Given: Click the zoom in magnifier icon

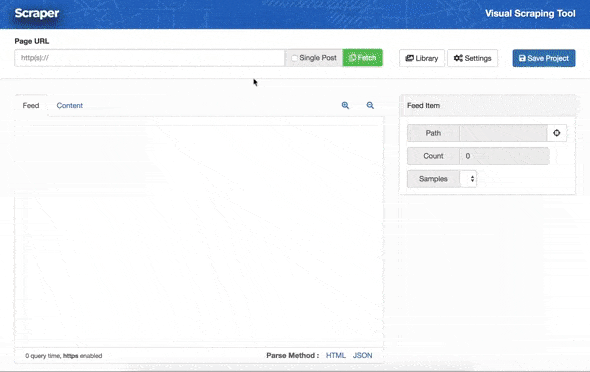Looking at the screenshot, I should click(345, 105).
